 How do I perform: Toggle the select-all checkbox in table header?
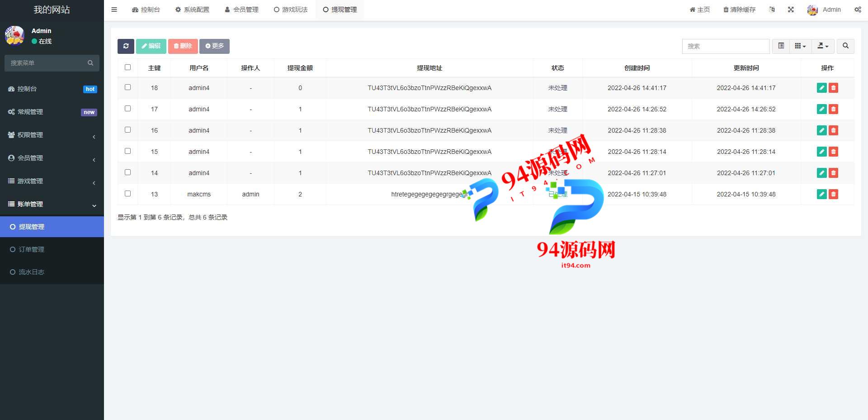click(127, 67)
